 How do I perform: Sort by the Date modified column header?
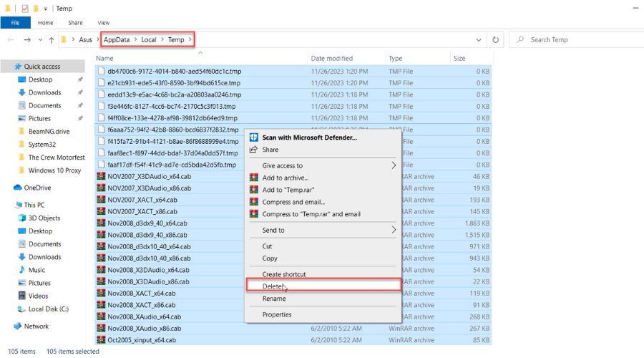332,58
